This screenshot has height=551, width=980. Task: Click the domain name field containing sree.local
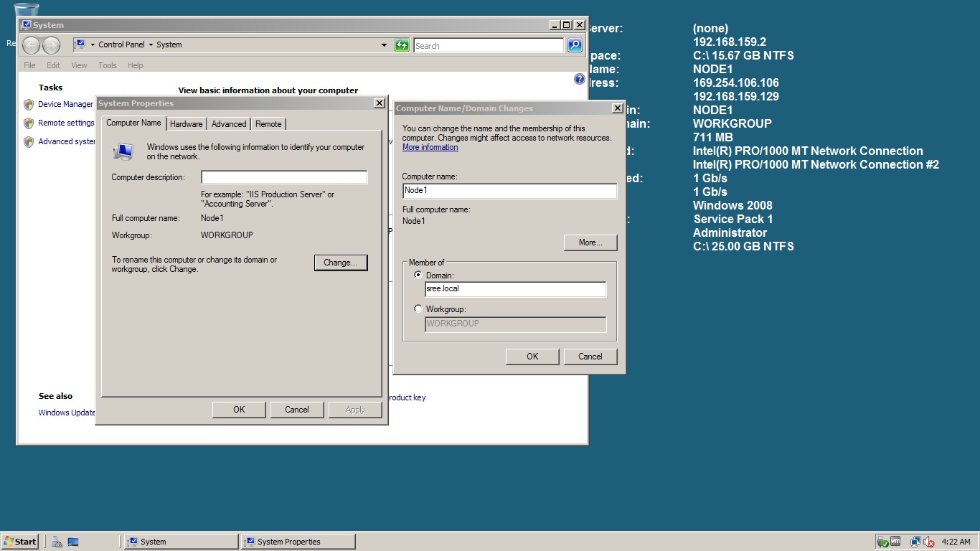pos(515,289)
